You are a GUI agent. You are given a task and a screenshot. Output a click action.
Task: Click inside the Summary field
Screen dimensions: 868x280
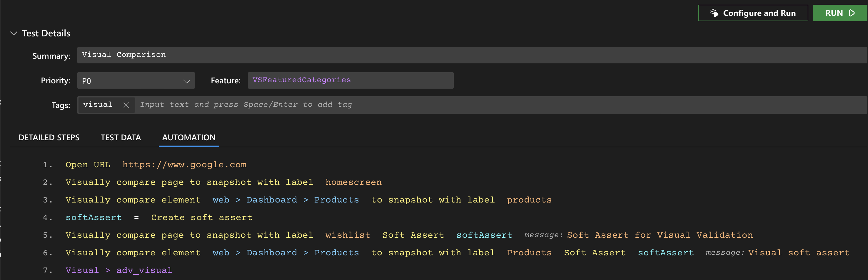pyautogui.click(x=472, y=55)
